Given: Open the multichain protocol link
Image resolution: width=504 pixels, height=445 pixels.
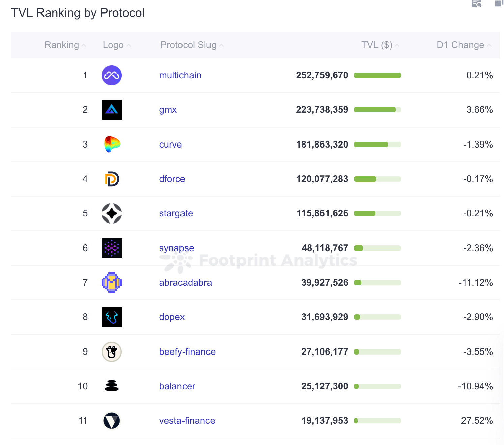Looking at the screenshot, I should coord(180,75).
